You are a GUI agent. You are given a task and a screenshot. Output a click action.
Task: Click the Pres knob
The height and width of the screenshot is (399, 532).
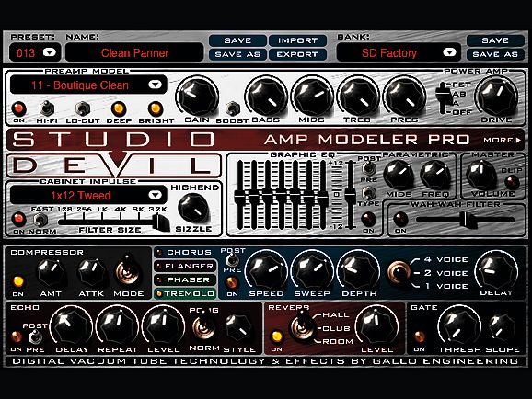coord(404,97)
